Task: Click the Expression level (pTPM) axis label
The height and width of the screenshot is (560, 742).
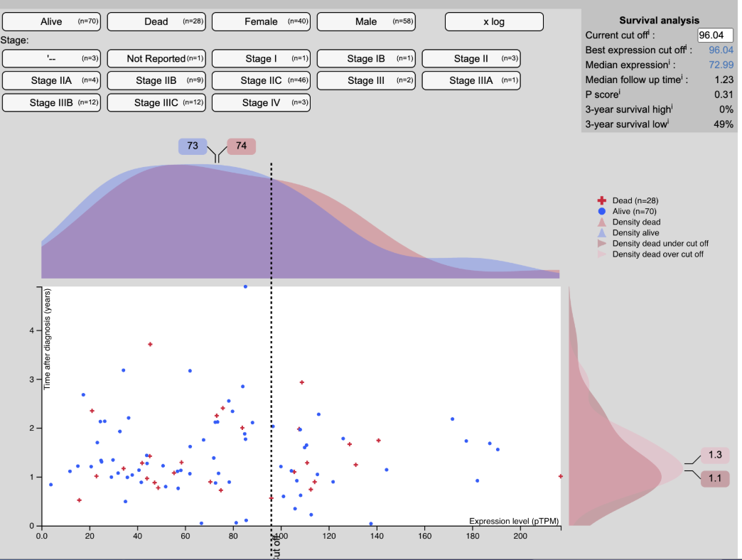Action: coord(514,521)
